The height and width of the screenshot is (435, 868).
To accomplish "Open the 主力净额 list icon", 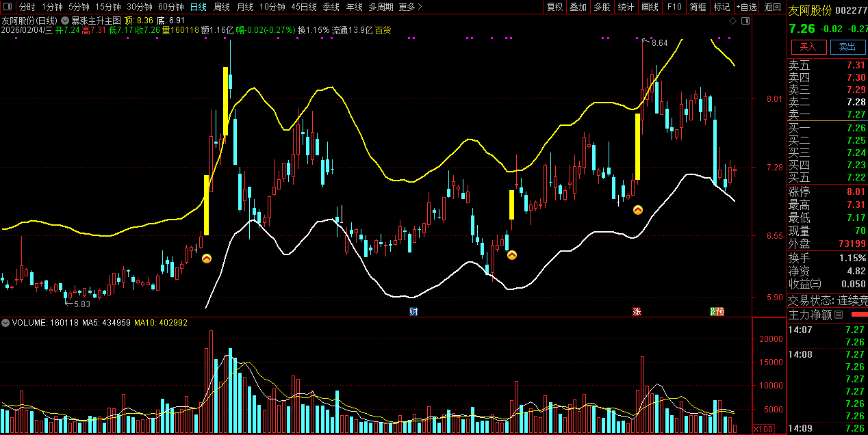I will (x=839, y=315).
